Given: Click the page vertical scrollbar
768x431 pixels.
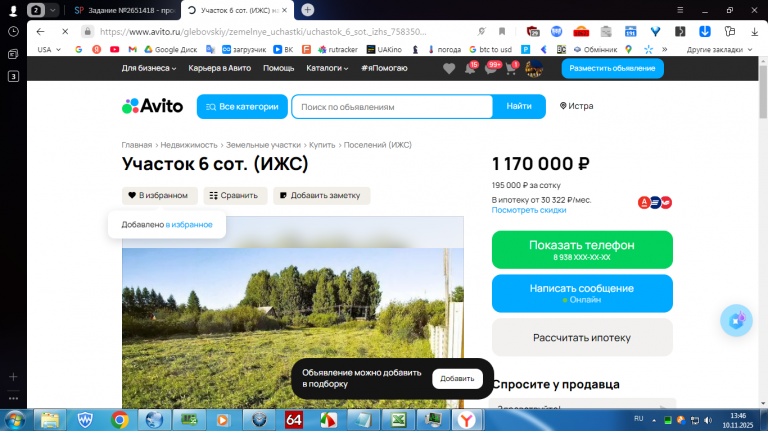Looking at the screenshot, I should tap(763, 92).
